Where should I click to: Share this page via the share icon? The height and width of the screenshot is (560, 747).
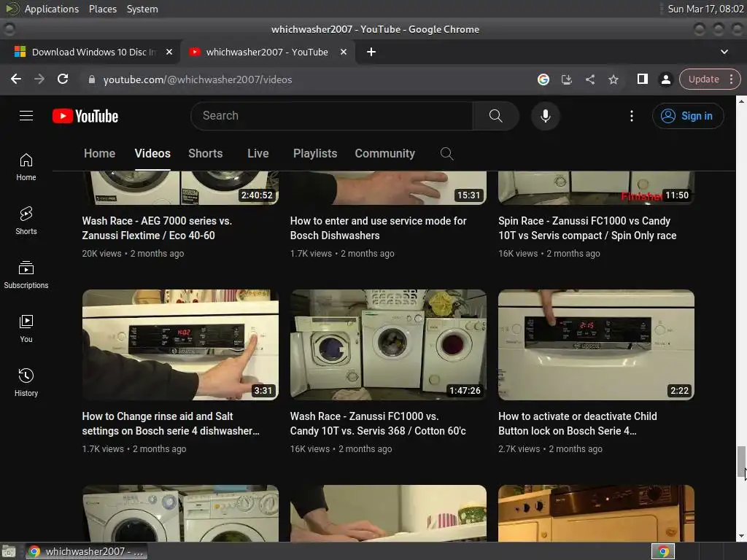click(589, 79)
